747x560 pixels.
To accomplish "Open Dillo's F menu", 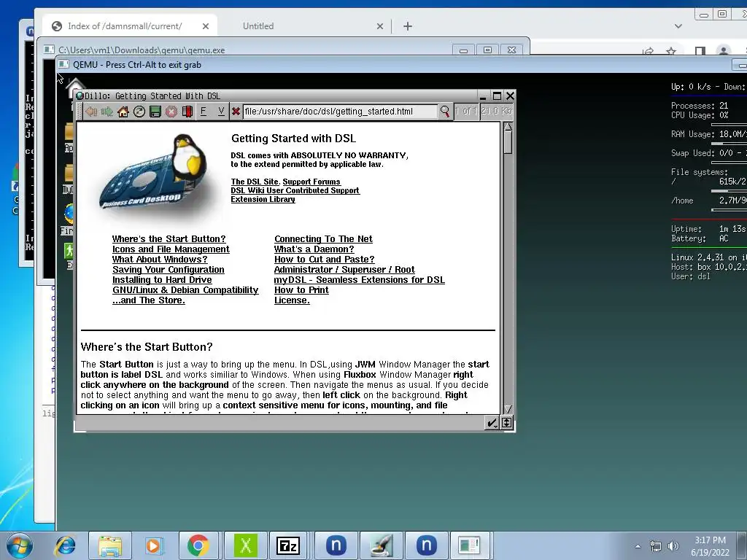I will click(x=204, y=111).
